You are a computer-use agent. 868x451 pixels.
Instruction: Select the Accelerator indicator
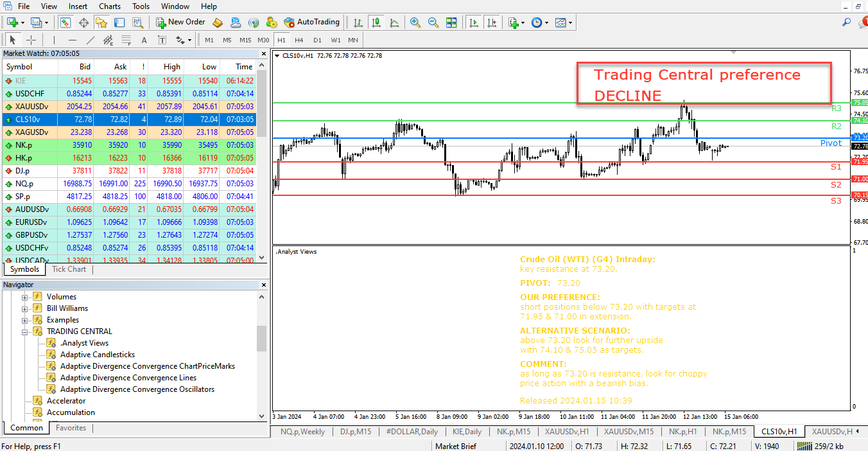point(65,401)
